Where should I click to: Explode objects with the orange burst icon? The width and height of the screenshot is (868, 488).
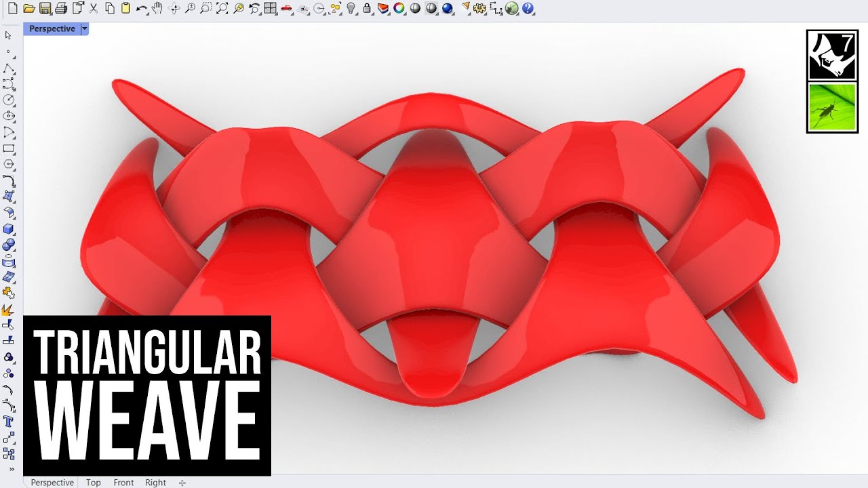click(9, 310)
